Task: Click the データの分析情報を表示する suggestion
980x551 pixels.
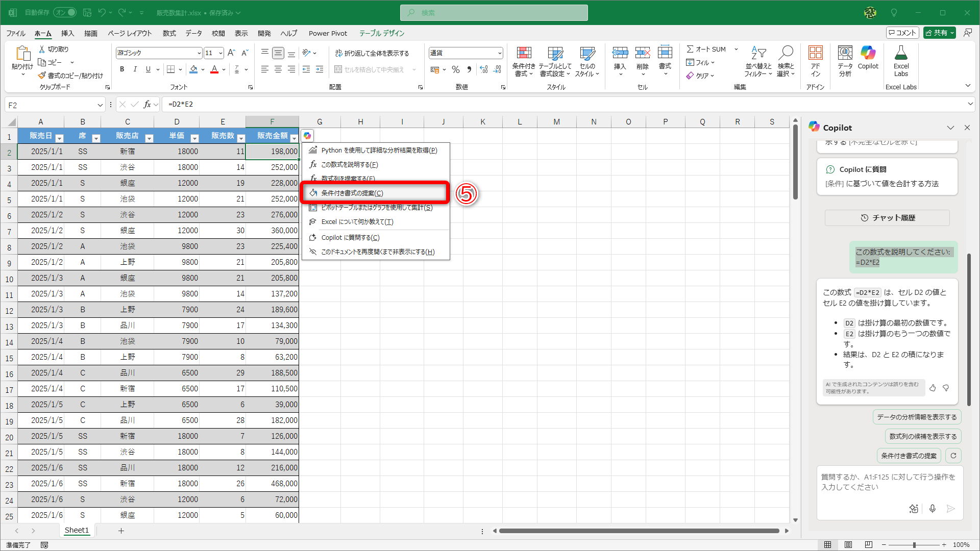Action: coord(917,417)
